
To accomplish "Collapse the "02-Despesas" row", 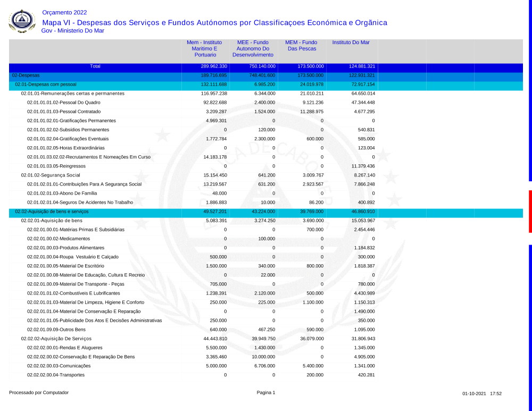I will pyautogui.click(x=26, y=76).
